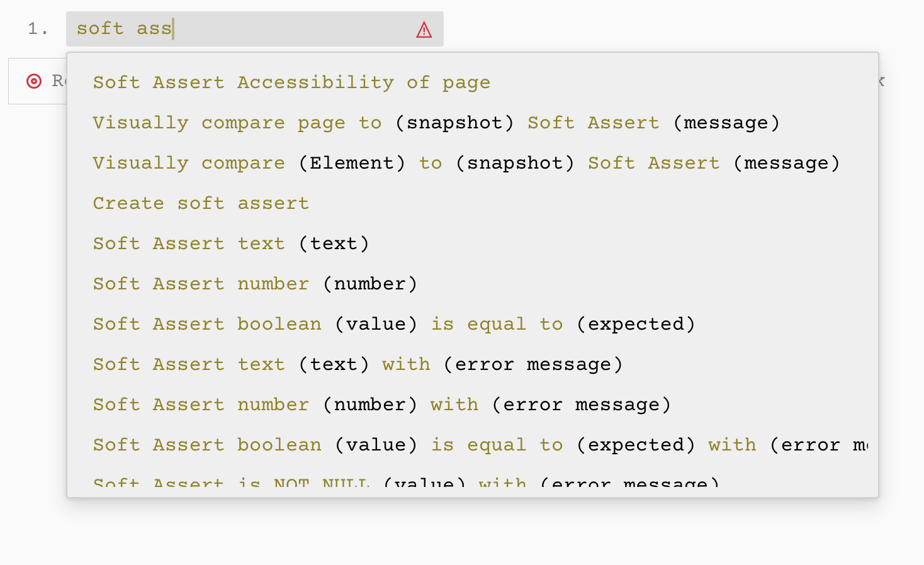Choose 'Visually compare (Element) to (snapshot)' suggestion
Screen dimensions: 924x565
click(x=466, y=163)
